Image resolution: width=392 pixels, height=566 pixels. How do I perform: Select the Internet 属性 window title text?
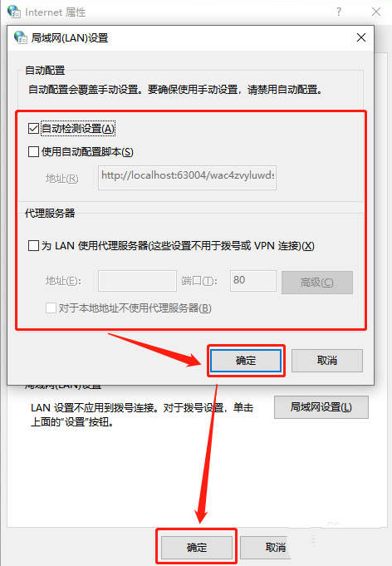(55, 12)
